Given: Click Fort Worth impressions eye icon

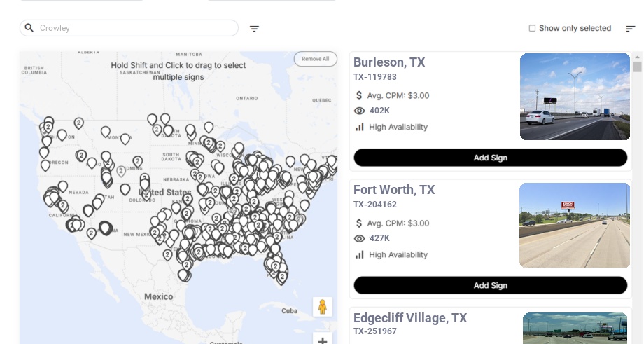Looking at the screenshot, I should point(360,238).
